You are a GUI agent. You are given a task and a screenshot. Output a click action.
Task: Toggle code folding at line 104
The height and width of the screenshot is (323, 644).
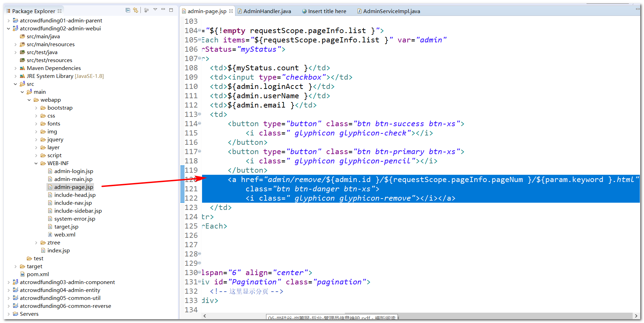pos(200,30)
